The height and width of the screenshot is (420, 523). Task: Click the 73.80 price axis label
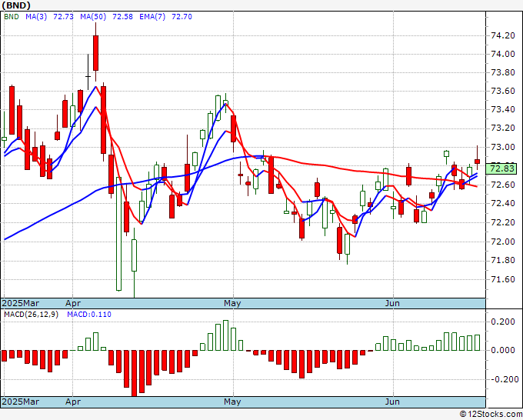click(503, 73)
